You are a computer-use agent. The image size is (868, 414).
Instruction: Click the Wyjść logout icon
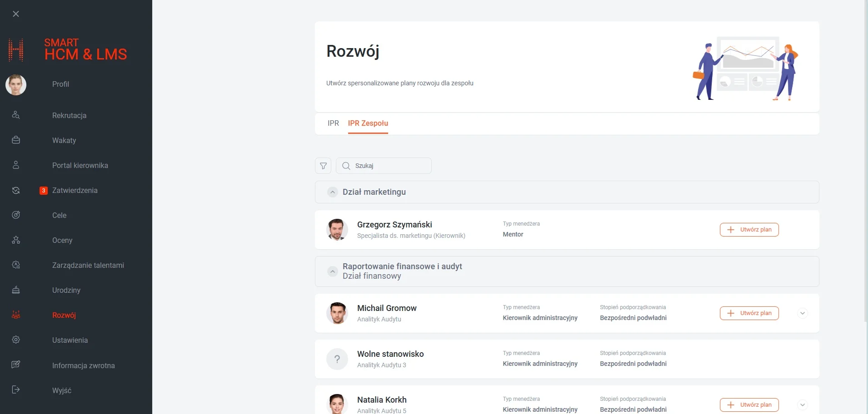[16, 390]
